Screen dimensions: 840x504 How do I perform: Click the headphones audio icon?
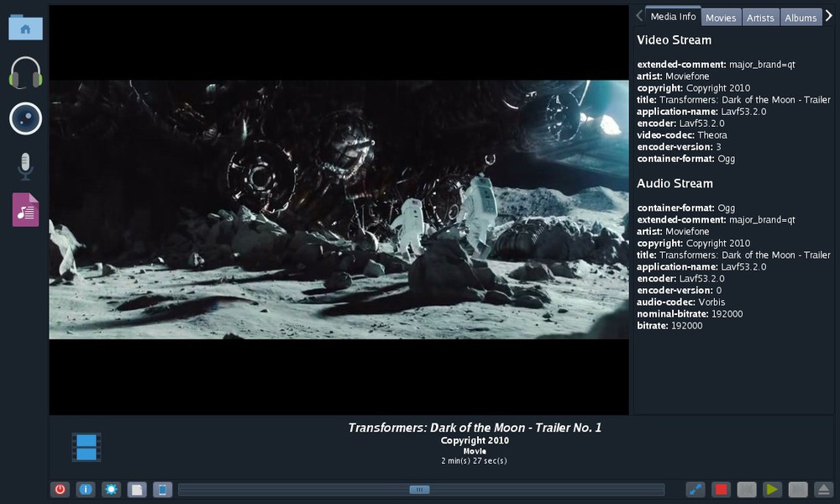click(x=25, y=74)
